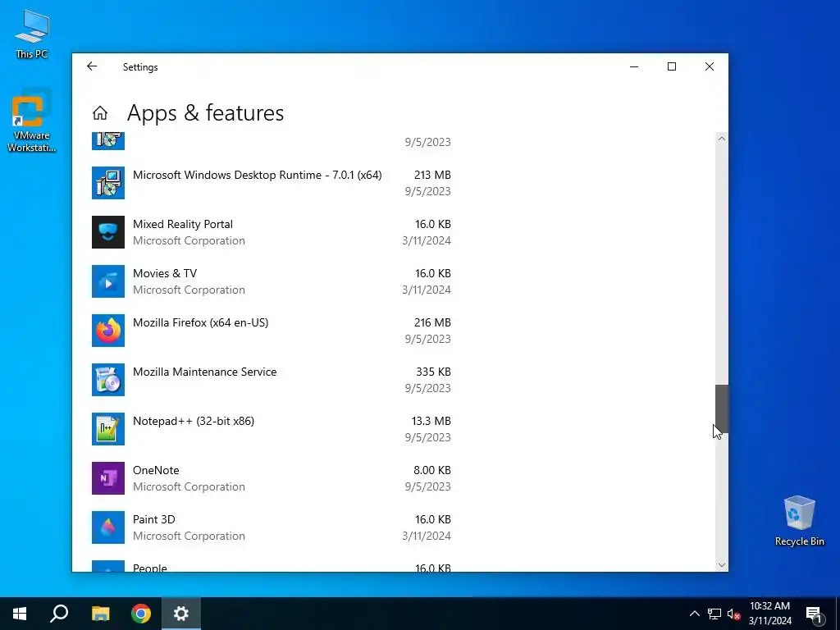Select the Paint 3D entry

[x=271, y=527]
